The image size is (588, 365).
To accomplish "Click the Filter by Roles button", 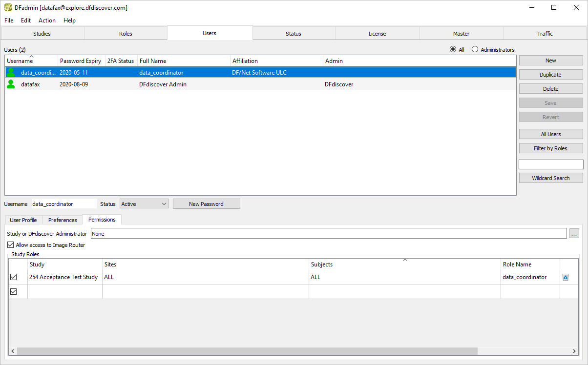I will tap(550, 148).
